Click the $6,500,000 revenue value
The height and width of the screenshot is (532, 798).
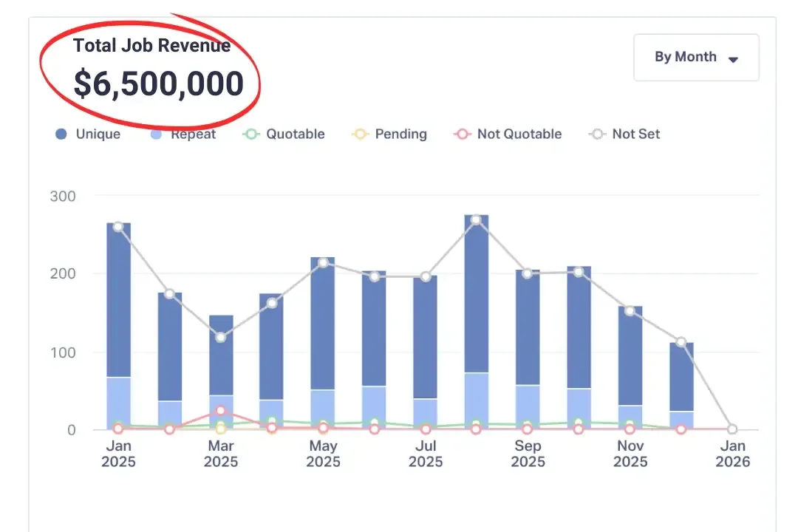point(159,83)
